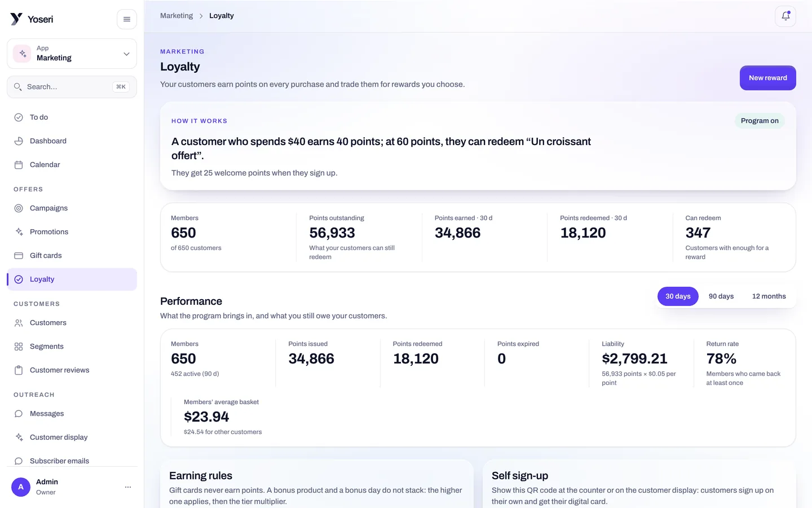This screenshot has width=812, height=508.
Task: Switch performance range to 12 months
Action: click(769, 296)
